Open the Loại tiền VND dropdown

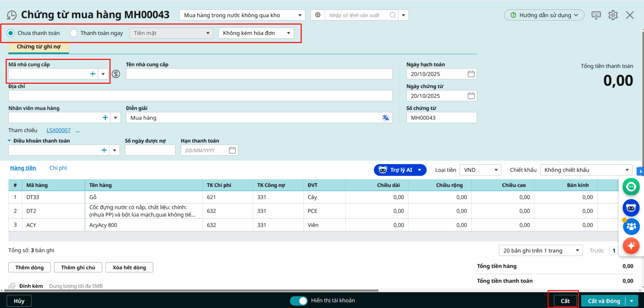coord(481,170)
